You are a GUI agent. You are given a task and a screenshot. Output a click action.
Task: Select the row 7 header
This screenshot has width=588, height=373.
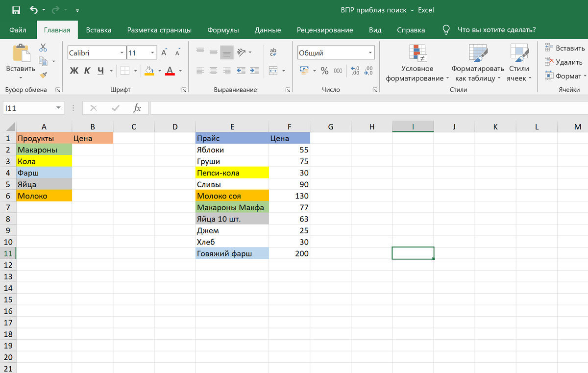pos(8,207)
